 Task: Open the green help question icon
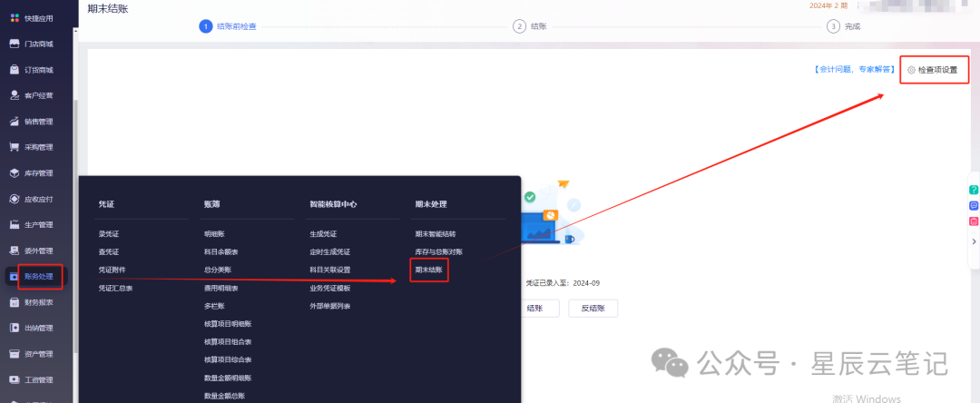click(x=973, y=190)
